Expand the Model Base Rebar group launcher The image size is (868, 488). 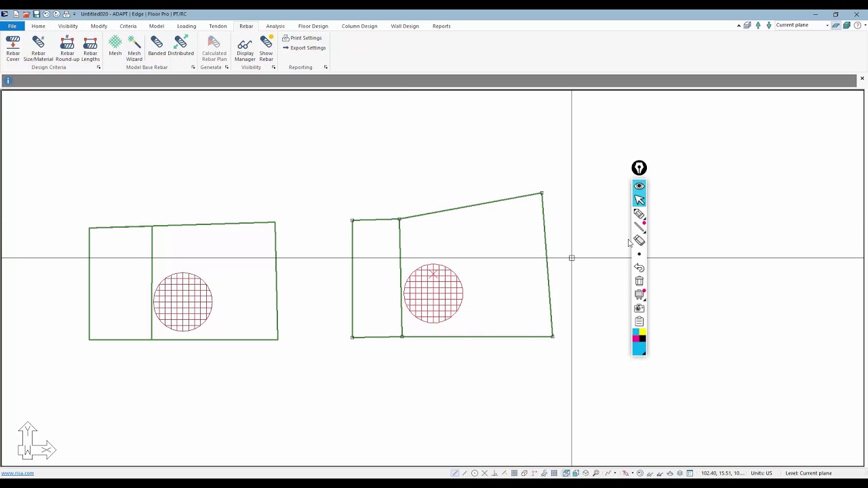pyautogui.click(x=193, y=67)
